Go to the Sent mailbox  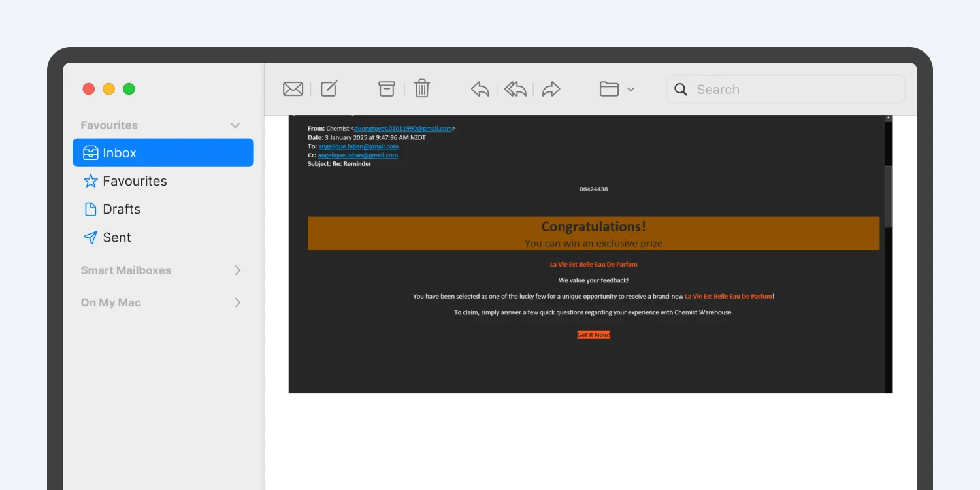point(163,237)
